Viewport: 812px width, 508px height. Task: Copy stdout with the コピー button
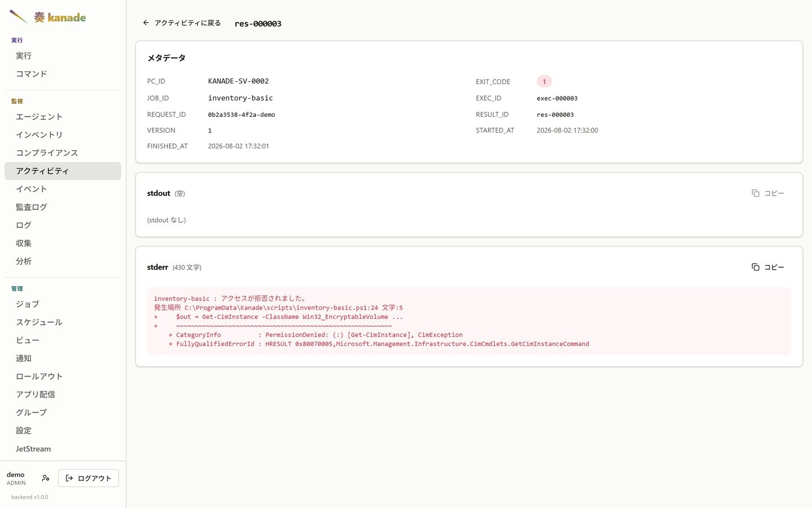[768, 193]
